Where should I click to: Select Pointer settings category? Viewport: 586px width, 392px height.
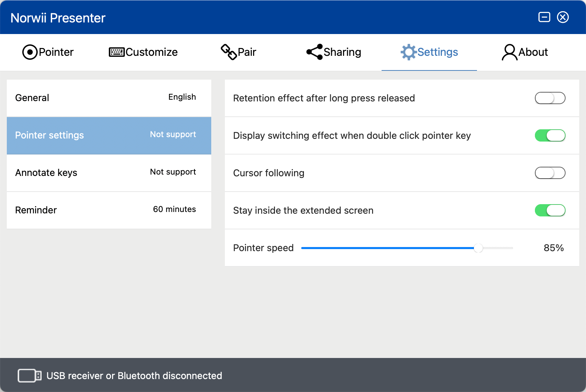tap(109, 135)
